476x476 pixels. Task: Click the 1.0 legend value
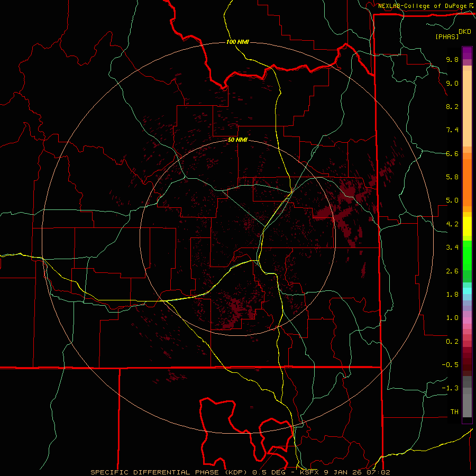coord(452,318)
